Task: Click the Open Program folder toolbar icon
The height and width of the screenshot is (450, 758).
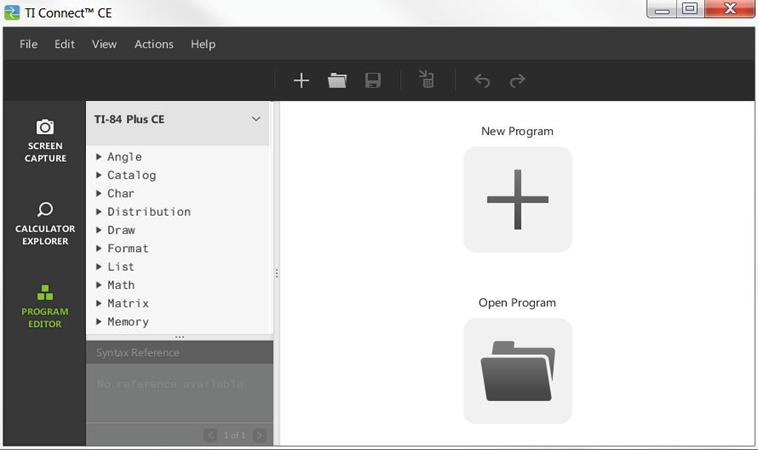Action: [x=337, y=80]
